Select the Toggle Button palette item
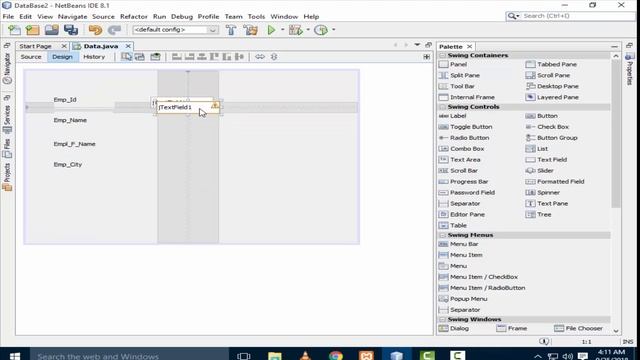 pos(465,127)
